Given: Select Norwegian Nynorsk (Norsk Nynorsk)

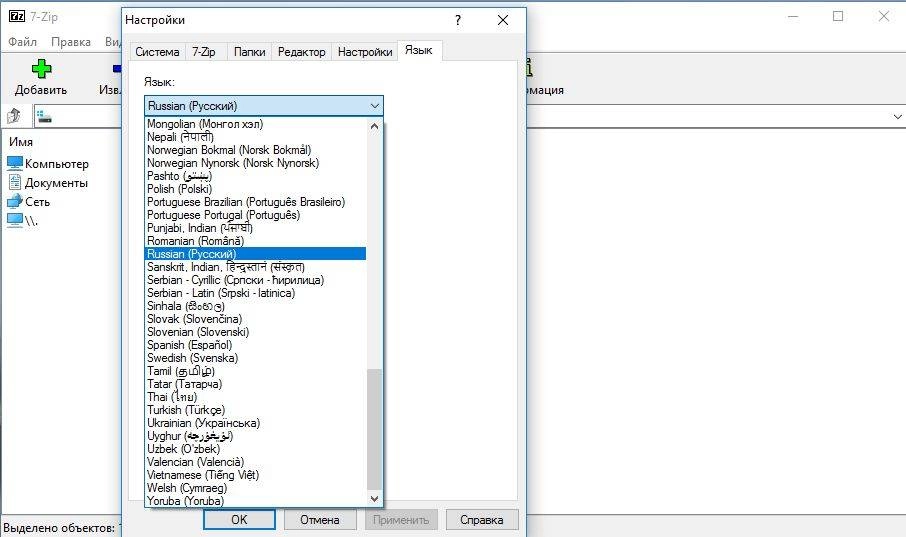Looking at the screenshot, I should pyautogui.click(x=255, y=163).
